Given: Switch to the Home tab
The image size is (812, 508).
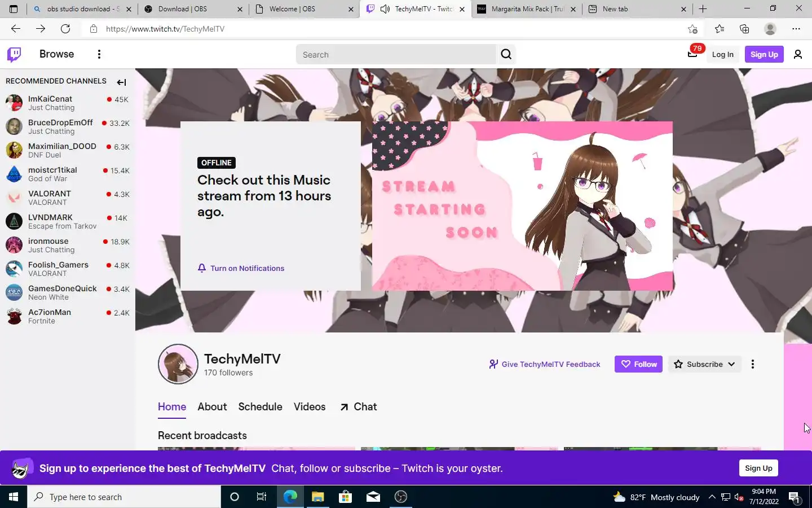Looking at the screenshot, I should 172,407.
